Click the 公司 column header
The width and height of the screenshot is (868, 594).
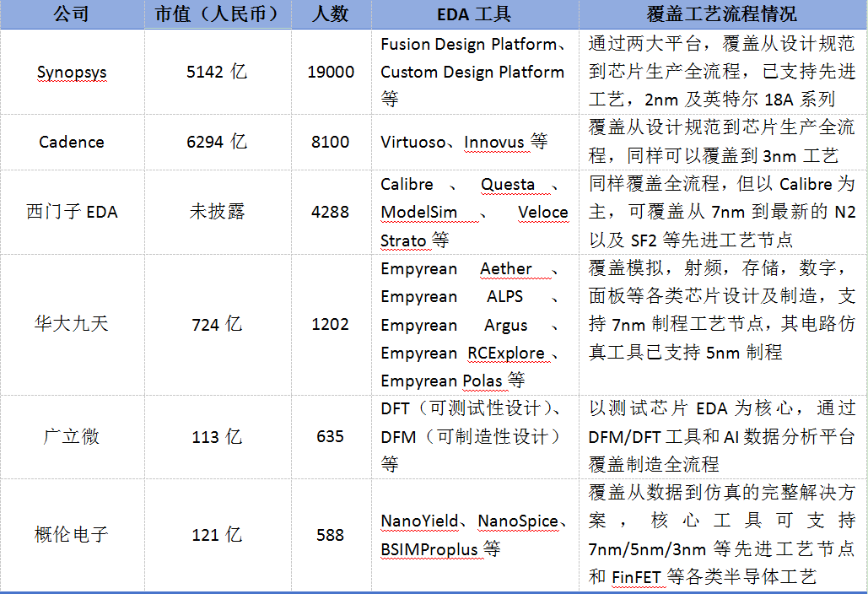pos(72,13)
